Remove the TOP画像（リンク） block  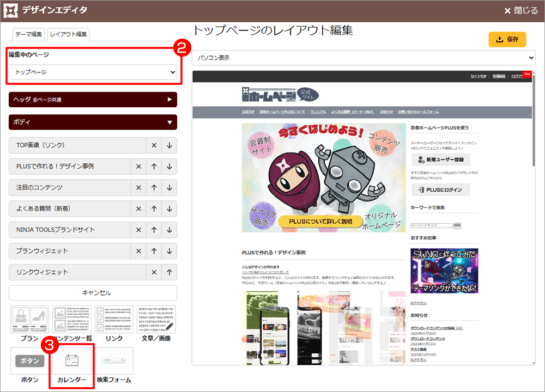pos(154,145)
